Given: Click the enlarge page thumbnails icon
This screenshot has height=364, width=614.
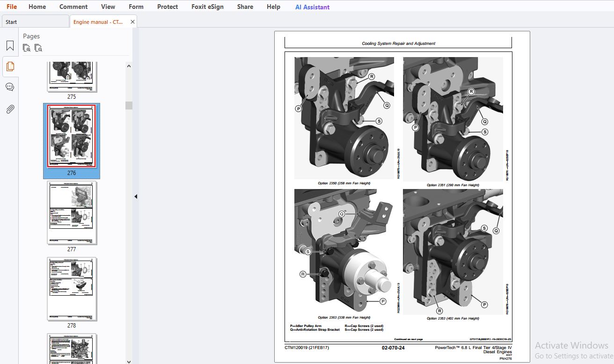Looking at the screenshot, I should coord(27,48).
